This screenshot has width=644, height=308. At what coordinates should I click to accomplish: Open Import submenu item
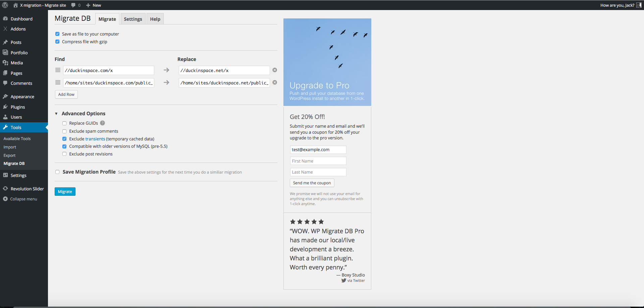pyautogui.click(x=10, y=147)
